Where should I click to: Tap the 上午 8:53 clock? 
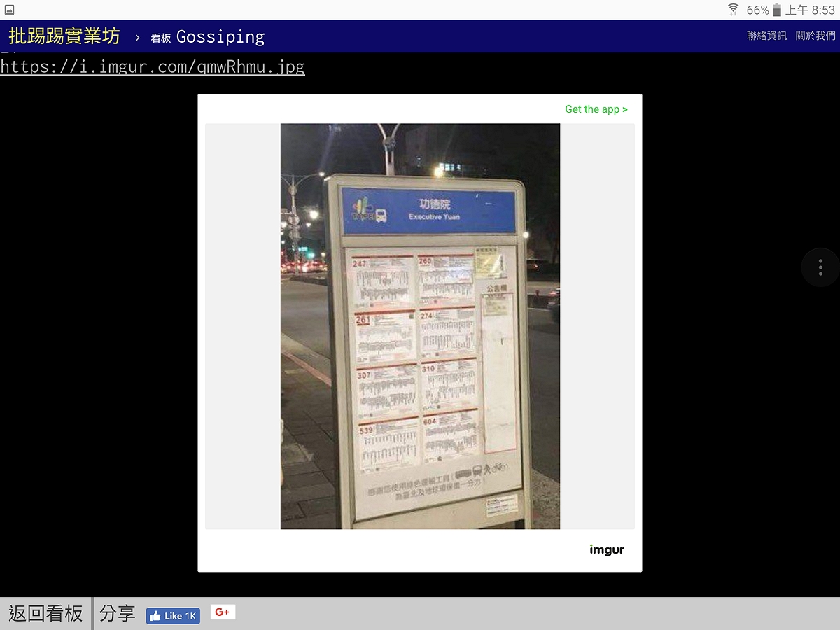(x=810, y=10)
